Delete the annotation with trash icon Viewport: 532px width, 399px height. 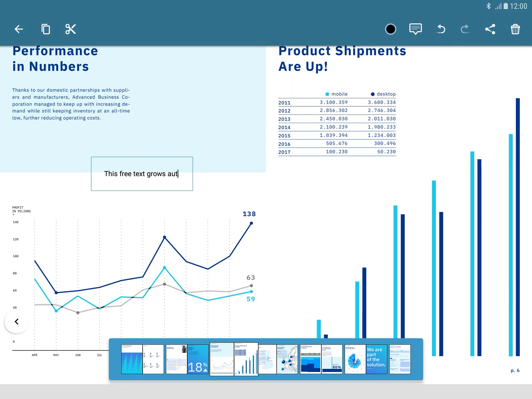coord(515,29)
